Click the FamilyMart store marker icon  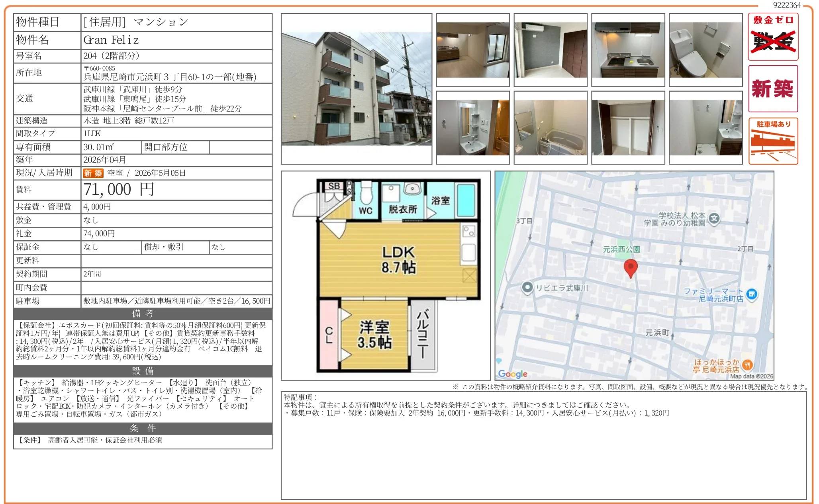[x=751, y=294]
